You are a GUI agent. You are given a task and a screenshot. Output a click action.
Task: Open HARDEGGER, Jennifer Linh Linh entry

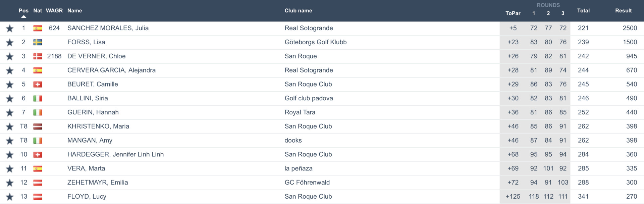(115, 154)
